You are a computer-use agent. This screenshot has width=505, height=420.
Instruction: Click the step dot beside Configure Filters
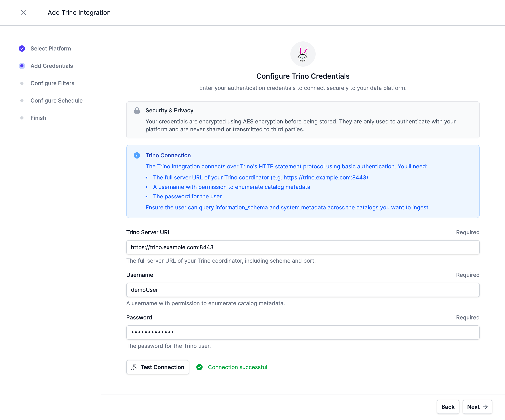pos(22,83)
